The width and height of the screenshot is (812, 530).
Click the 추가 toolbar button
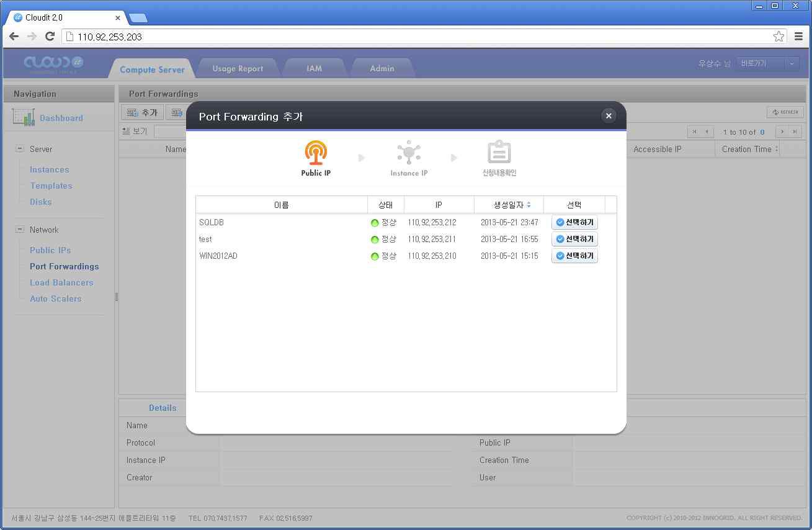coord(142,112)
